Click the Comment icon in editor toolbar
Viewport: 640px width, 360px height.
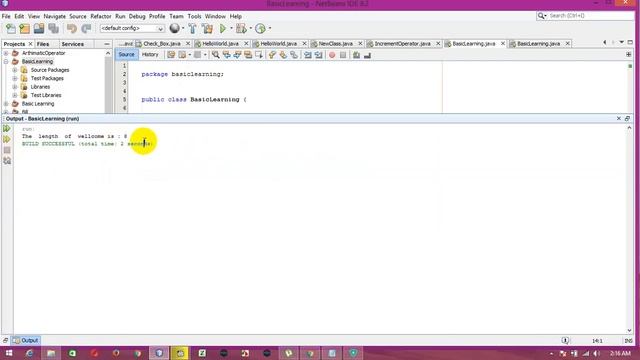pyautogui.click(x=356, y=55)
